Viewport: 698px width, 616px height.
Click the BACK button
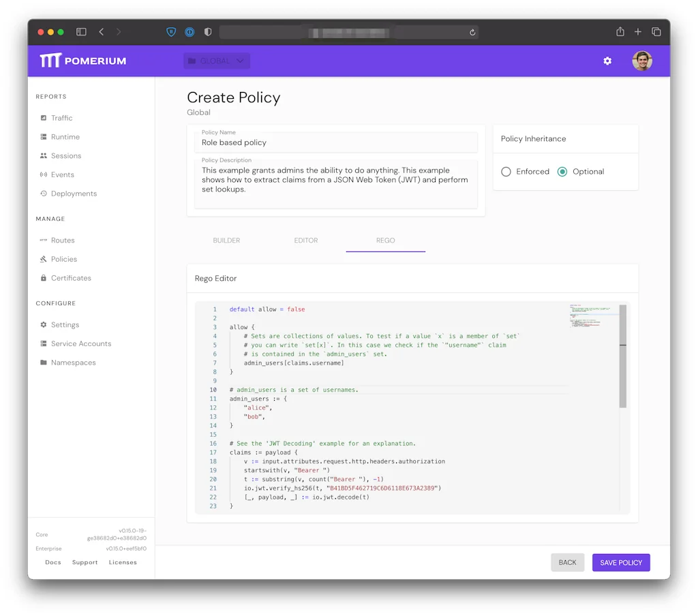(x=567, y=562)
